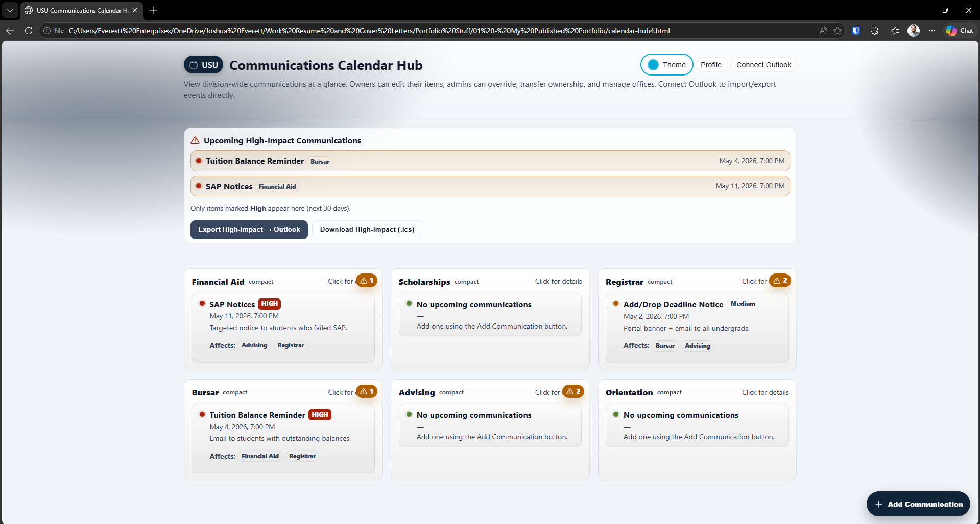Click the Advising card warning badge showing 2
The image size is (980, 524).
573,391
